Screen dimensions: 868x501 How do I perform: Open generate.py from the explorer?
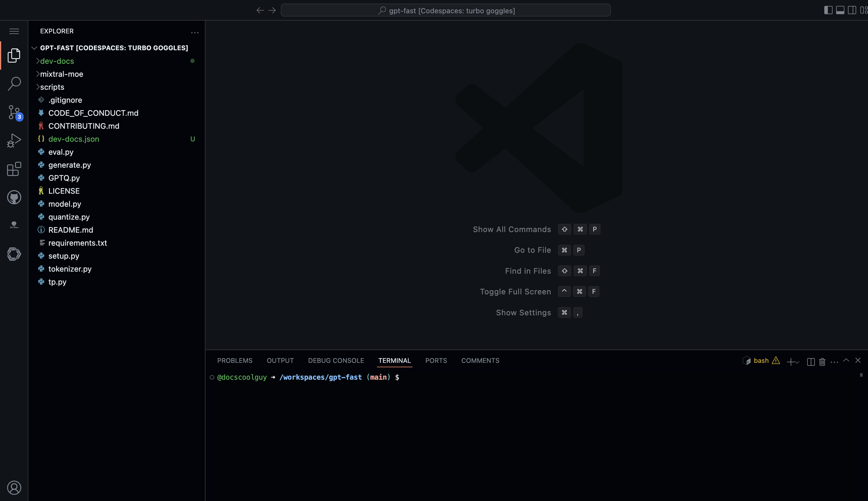click(x=69, y=165)
